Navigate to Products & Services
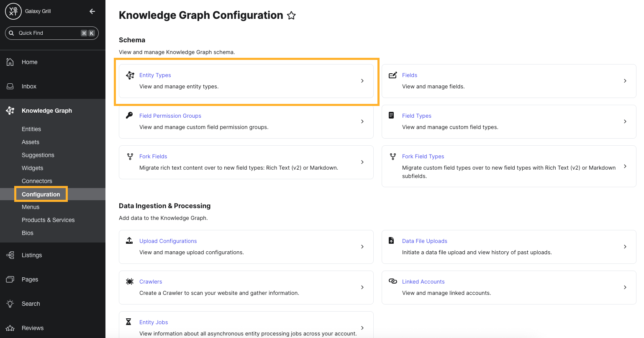644x338 pixels. pyautogui.click(x=48, y=220)
